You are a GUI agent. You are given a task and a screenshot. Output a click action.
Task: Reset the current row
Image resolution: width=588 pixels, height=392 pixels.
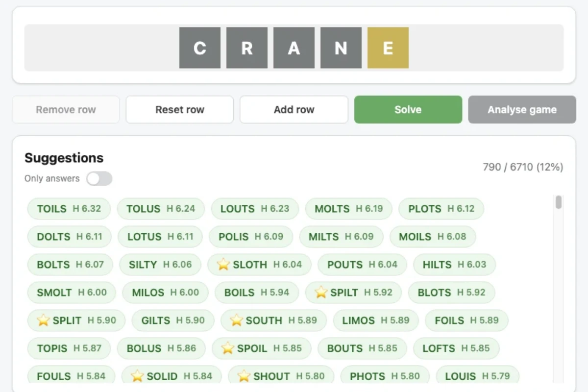180,110
